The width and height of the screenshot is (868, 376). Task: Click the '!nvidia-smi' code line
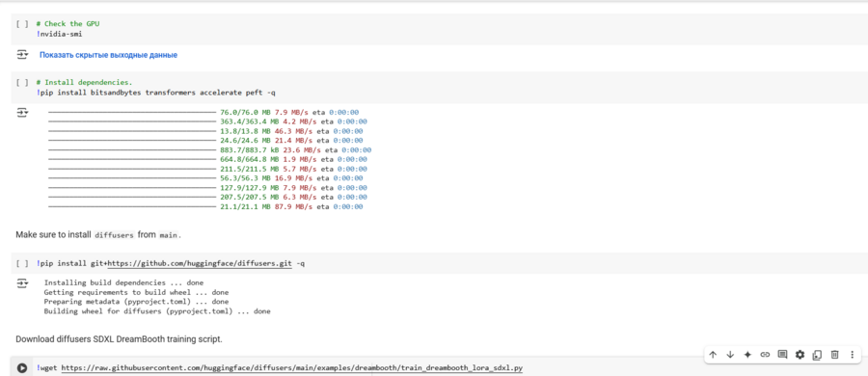tap(60, 34)
